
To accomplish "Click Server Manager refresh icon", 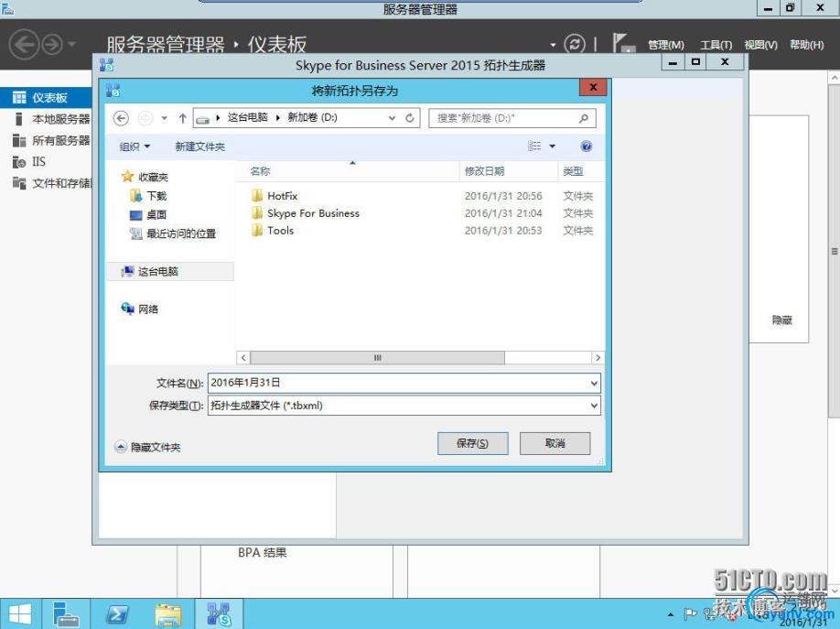I will pyautogui.click(x=575, y=44).
